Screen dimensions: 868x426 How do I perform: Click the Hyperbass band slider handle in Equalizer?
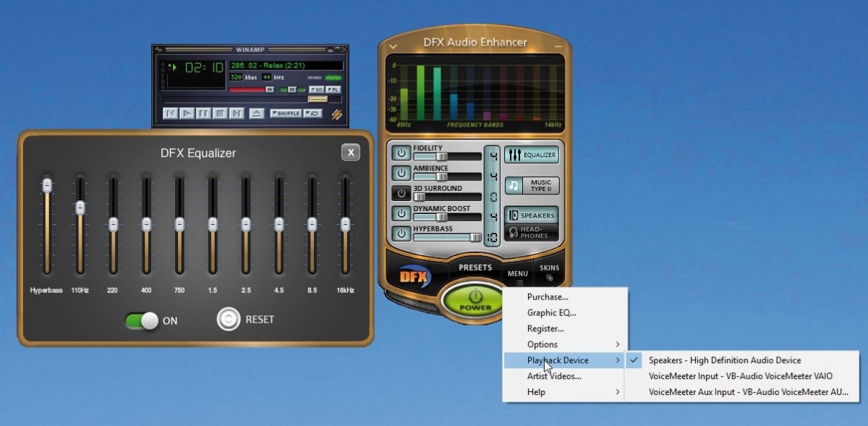(x=47, y=186)
